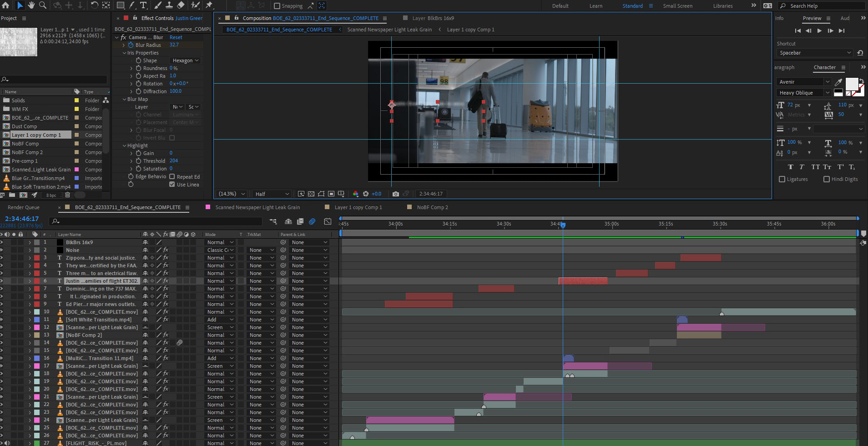Click the red label color of layer 3
This screenshot has width=868, height=446.
(37, 258)
